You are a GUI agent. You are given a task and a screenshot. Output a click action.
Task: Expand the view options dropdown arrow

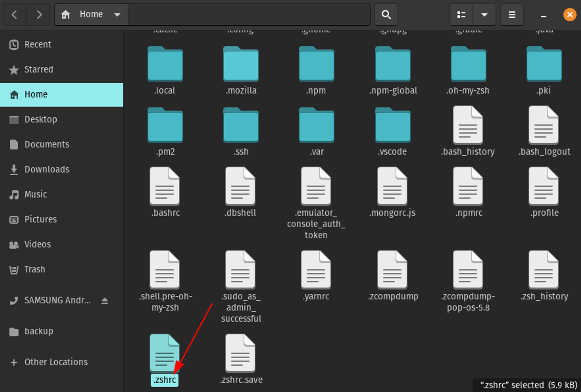484,15
